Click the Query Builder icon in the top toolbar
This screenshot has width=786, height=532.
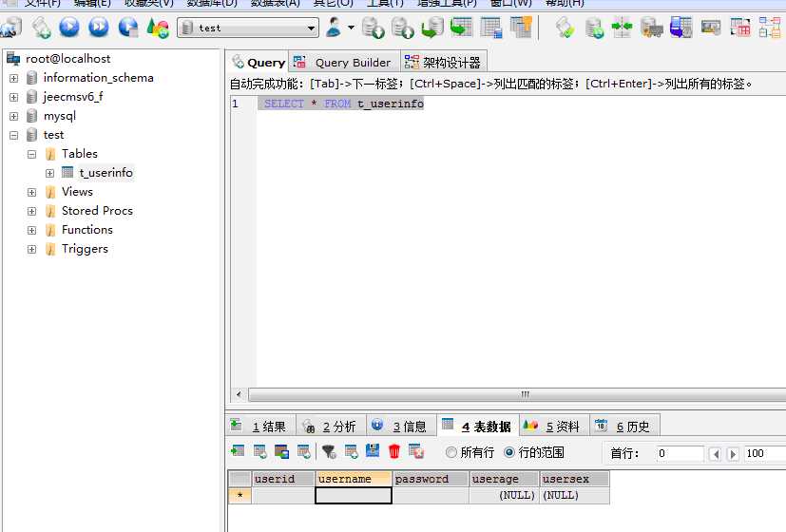click(x=740, y=27)
